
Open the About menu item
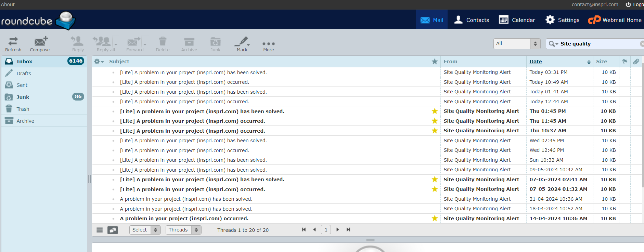tap(8, 4)
